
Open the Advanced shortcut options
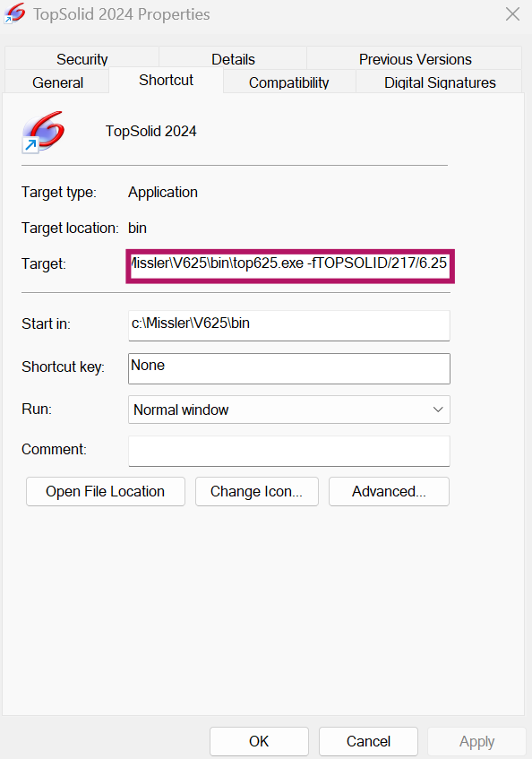(x=389, y=491)
